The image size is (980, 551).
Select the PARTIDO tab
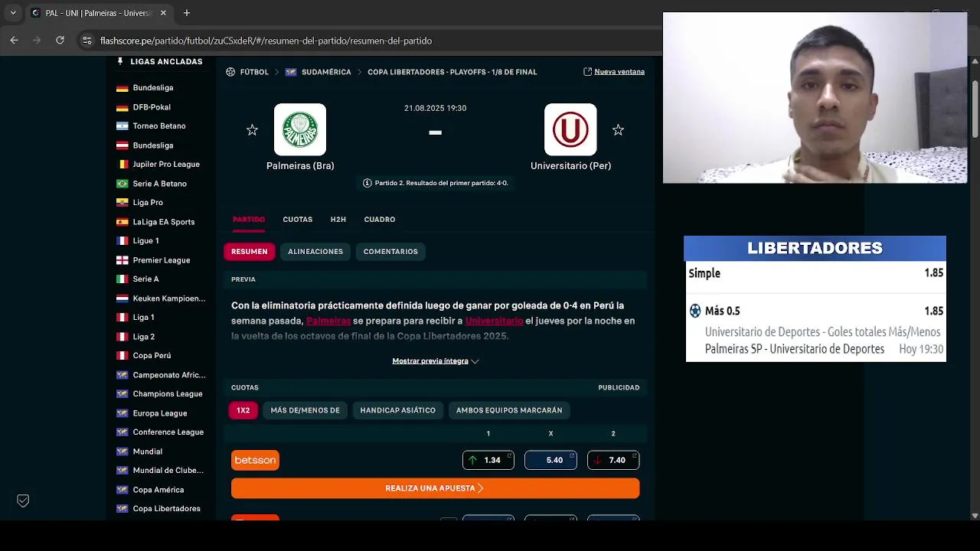[249, 220]
